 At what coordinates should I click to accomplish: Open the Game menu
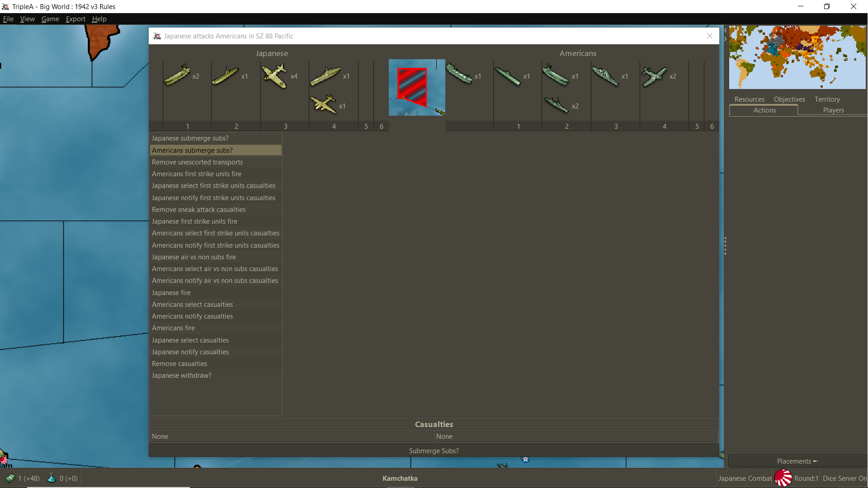(50, 19)
